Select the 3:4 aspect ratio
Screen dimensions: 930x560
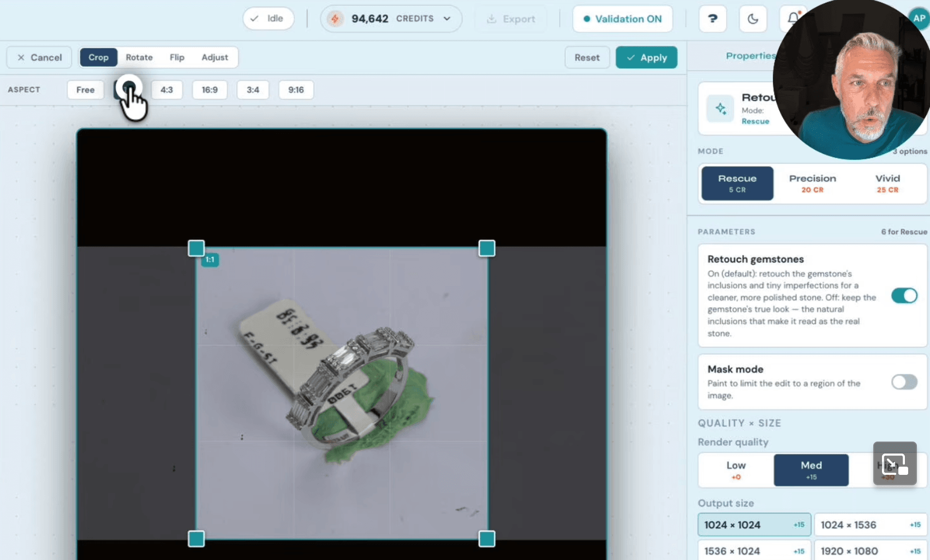click(x=253, y=90)
